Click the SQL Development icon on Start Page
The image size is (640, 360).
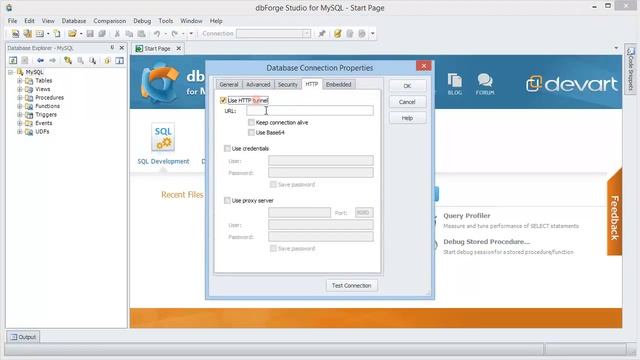pos(163,137)
